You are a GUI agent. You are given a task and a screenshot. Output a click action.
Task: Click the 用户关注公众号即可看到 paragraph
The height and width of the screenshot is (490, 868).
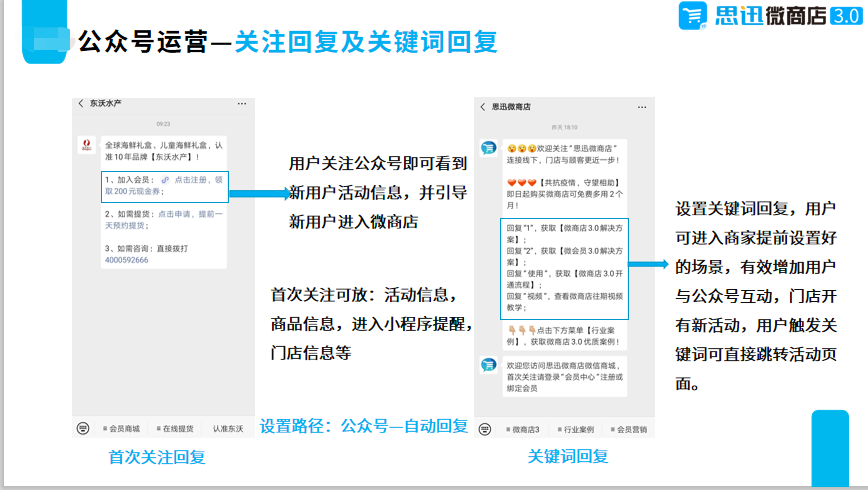coord(378,193)
